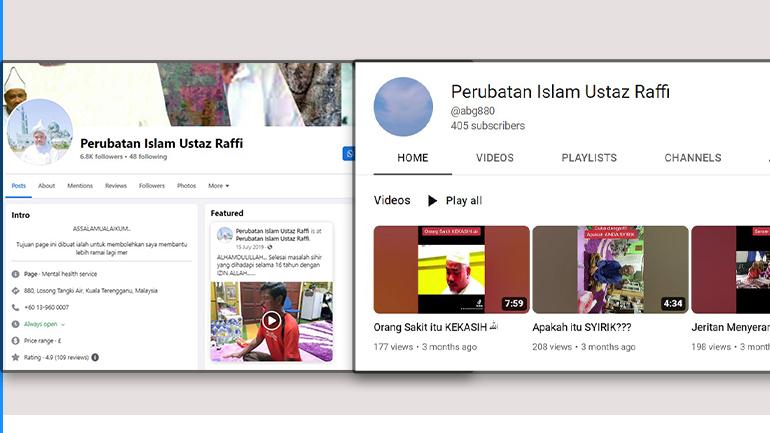Click the address location icon
Viewport: 770px width, 433px height.
[15, 291]
